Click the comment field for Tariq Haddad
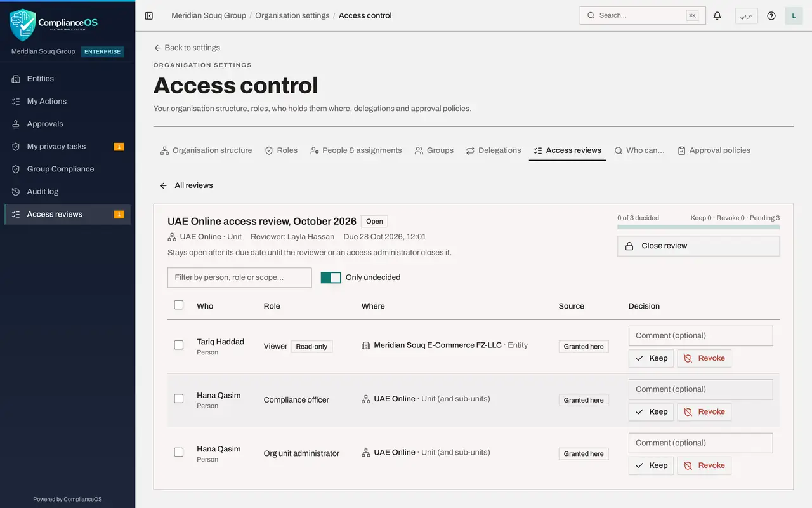The image size is (812, 508). pos(701,336)
